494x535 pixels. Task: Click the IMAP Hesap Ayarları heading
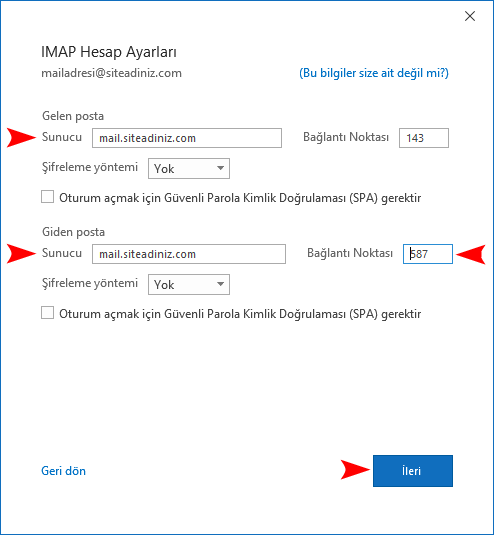pyautogui.click(x=109, y=52)
